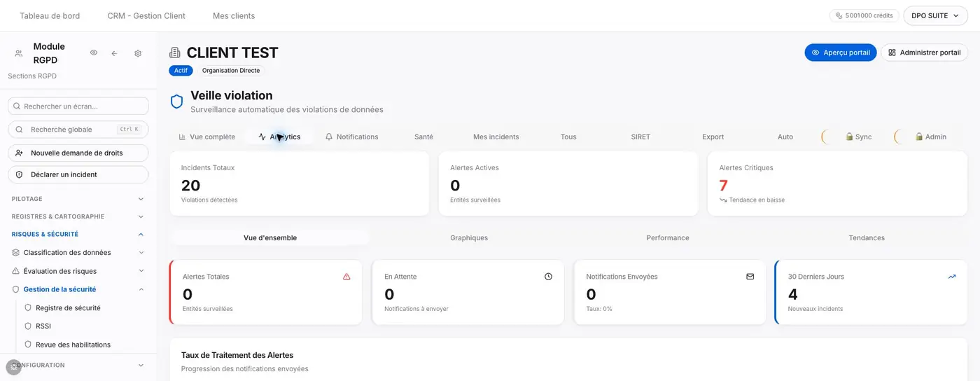Screen dimensions: 980x381
Task: Click the 5 001 000 crédits indicator
Action: click(864, 15)
